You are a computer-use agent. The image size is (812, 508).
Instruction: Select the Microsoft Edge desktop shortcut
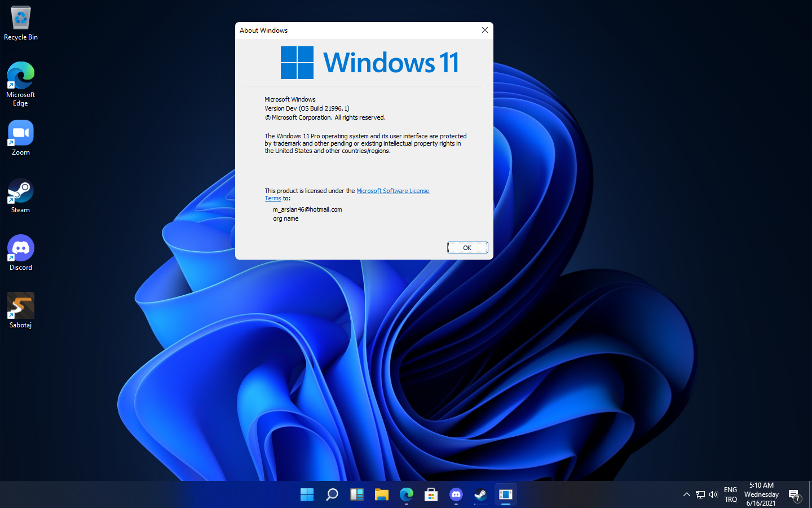(21, 84)
